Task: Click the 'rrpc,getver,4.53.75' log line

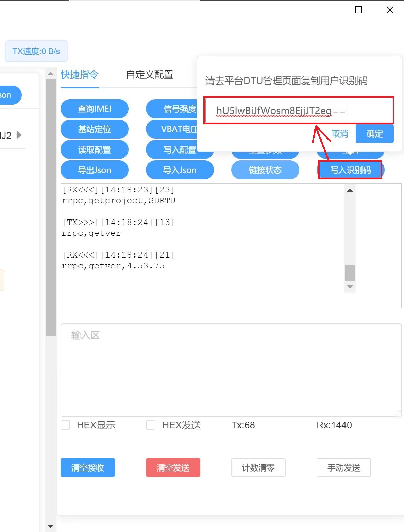Action: tap(113, 266)
